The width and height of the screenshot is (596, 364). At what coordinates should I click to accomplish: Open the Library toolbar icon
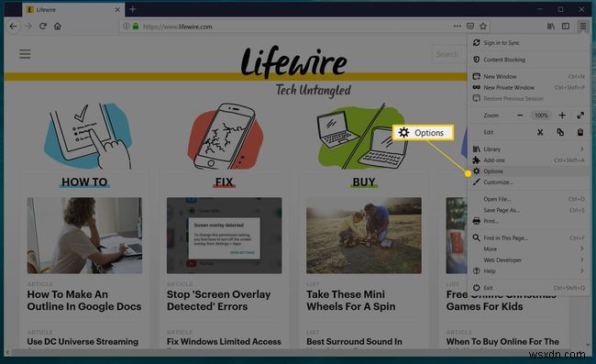click(x=551, y=27)
